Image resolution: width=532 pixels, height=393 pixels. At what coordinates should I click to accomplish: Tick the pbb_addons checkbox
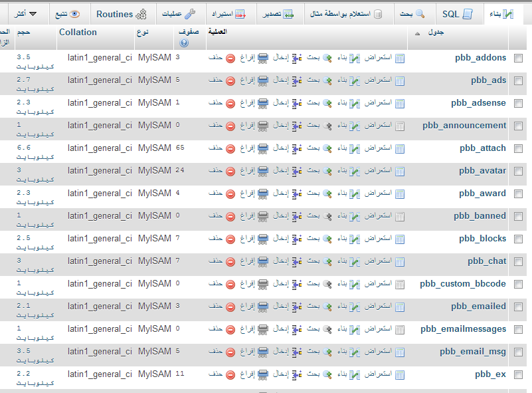click(518, 58)
